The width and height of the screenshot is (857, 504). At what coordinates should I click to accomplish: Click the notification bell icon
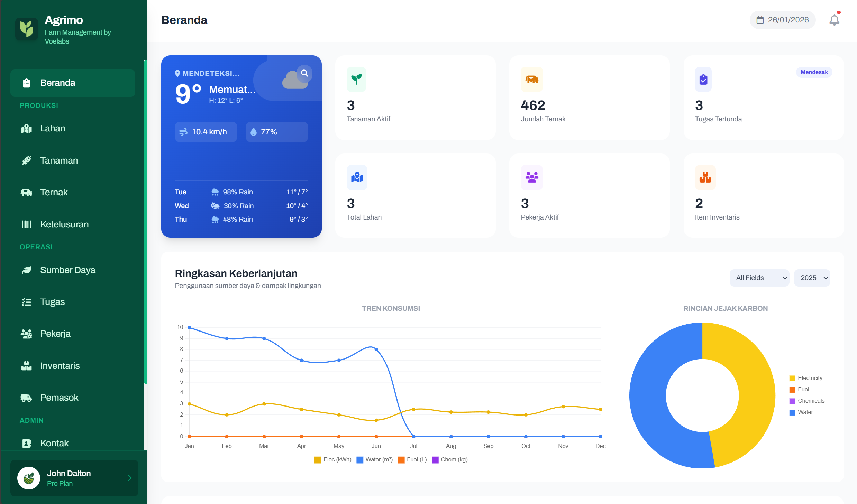pos(834,20)
